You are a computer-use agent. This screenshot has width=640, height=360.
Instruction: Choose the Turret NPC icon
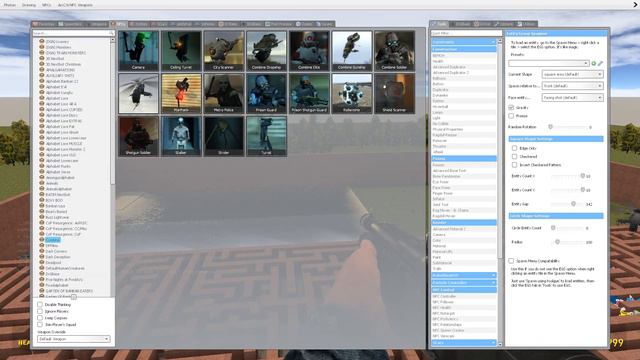pyautogui.click(x=266, y=136)
